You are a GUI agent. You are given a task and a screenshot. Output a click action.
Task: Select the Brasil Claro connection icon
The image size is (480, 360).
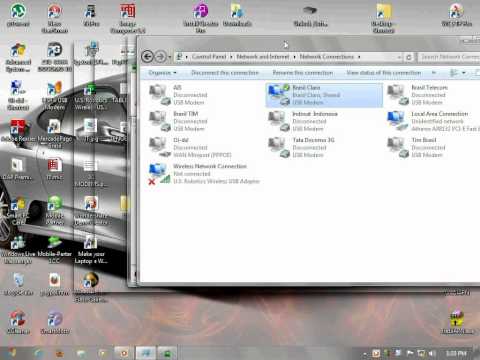279,95
